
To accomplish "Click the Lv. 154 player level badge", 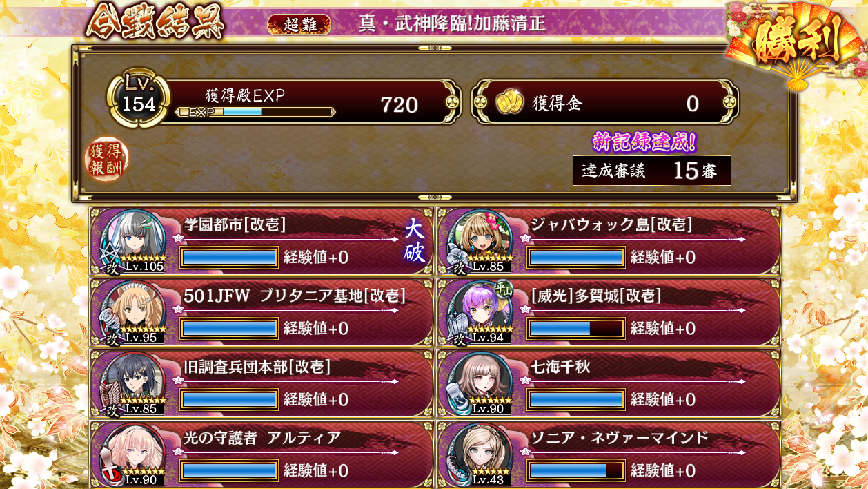I will click(x=139, y=101).
